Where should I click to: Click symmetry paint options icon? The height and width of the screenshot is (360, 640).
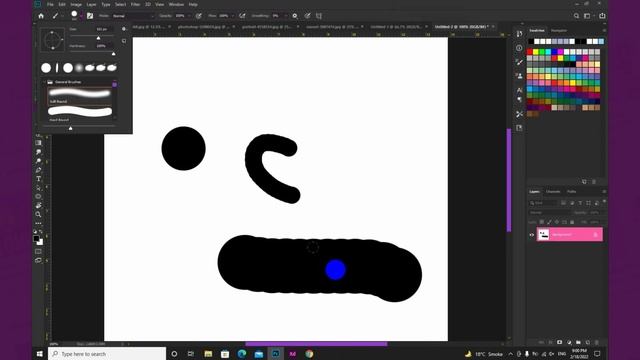click(x=319, y=16)
